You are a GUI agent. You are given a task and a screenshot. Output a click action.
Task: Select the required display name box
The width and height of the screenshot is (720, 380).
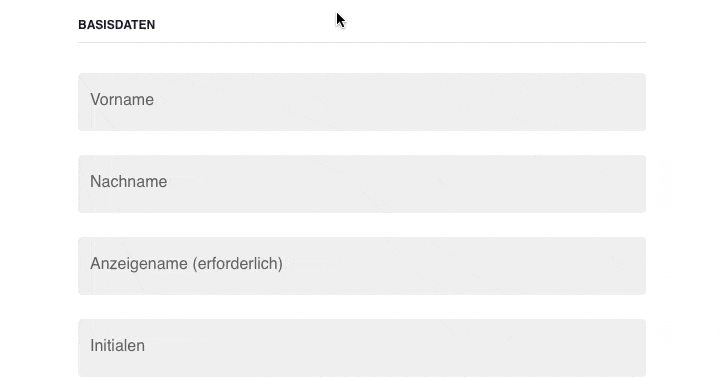click(x=362, y=266)
